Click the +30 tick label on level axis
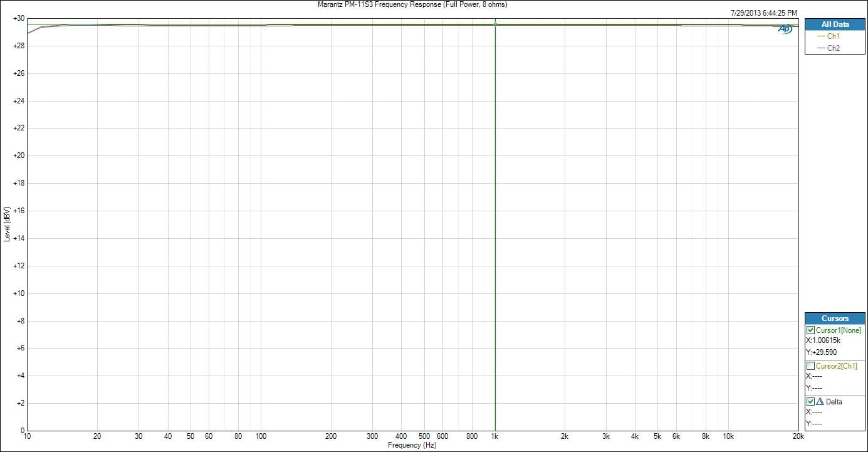This screenshot has width=868, height=452. point(18,19)
